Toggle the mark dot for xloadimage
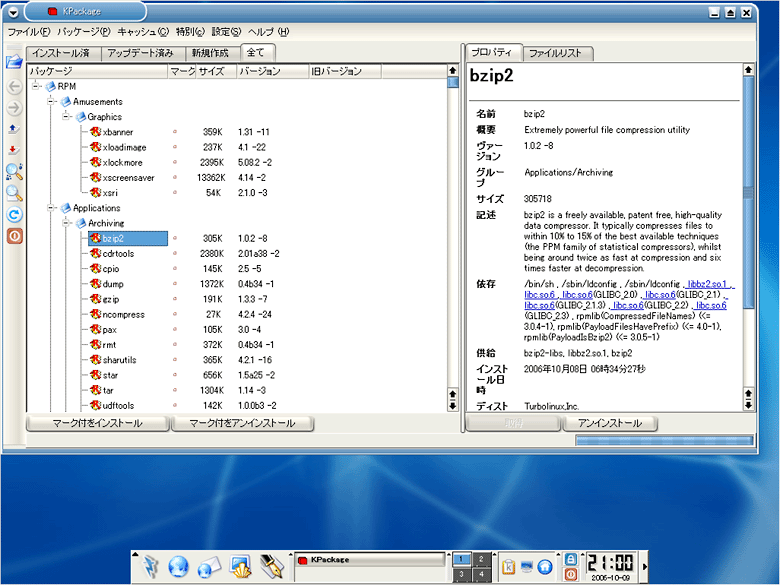Screen dimensions: 780x585 [x=175, y=147]
